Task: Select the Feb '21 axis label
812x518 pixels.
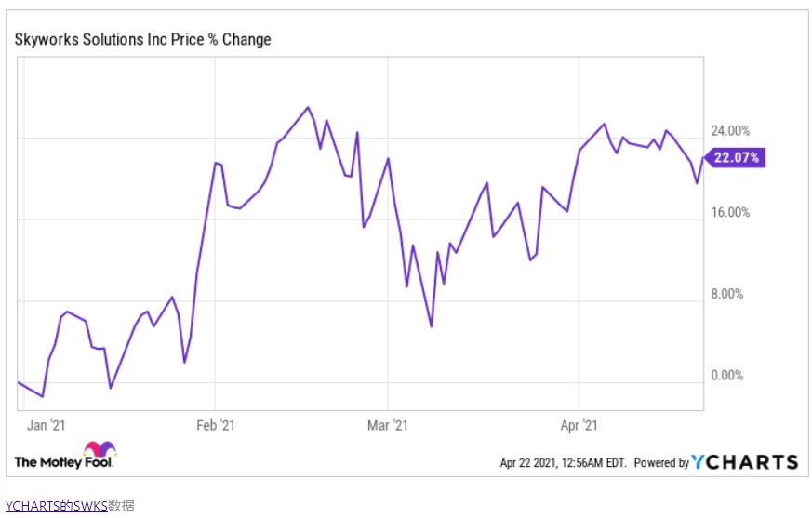Action: (216, 425)
